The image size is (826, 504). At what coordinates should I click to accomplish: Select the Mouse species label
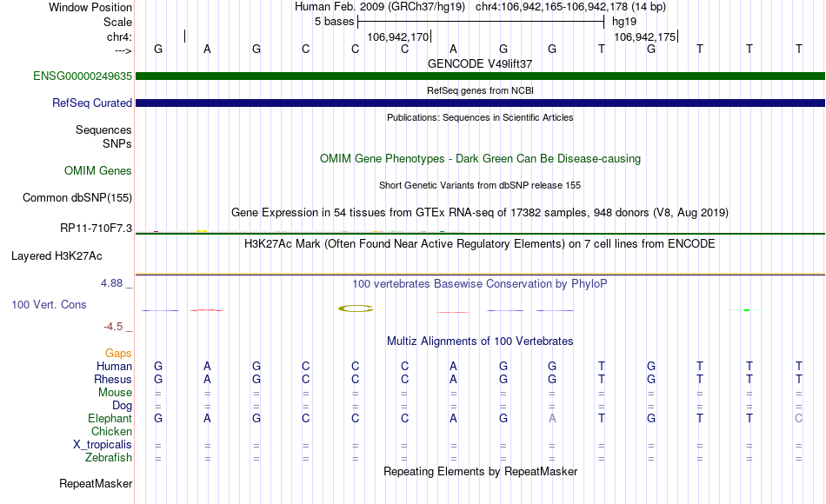pos(115,393)
